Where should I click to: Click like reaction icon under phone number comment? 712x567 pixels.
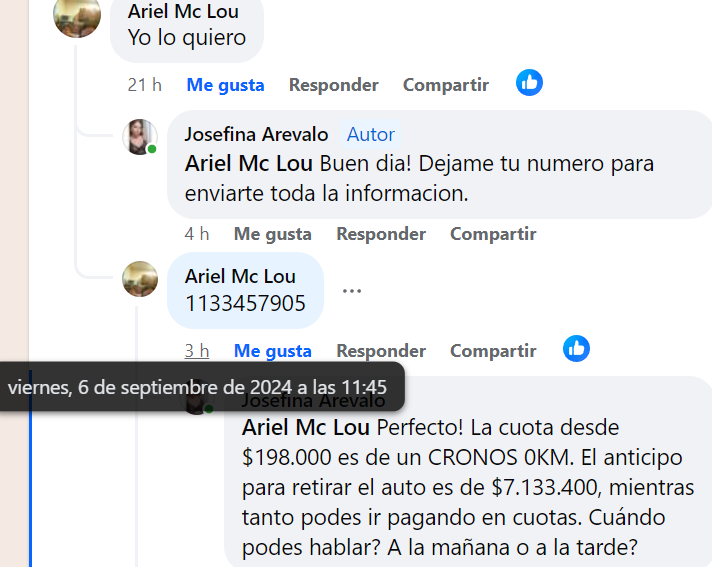pyautogui.click(x=576, y=349)
